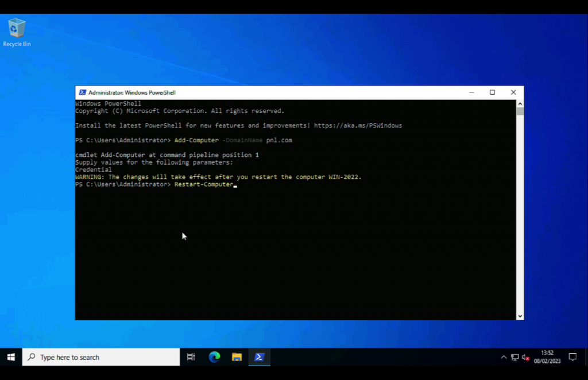The width and height of the screenshot is (588, 380).
Task: Click the taskbar search field
Action: pos(100,357)
